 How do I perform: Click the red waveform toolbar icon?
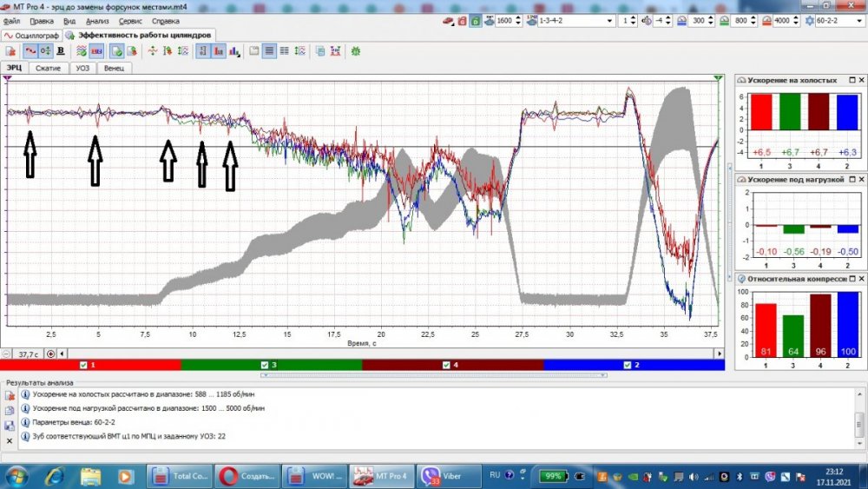pyautogui.click(x=30, y=51)
